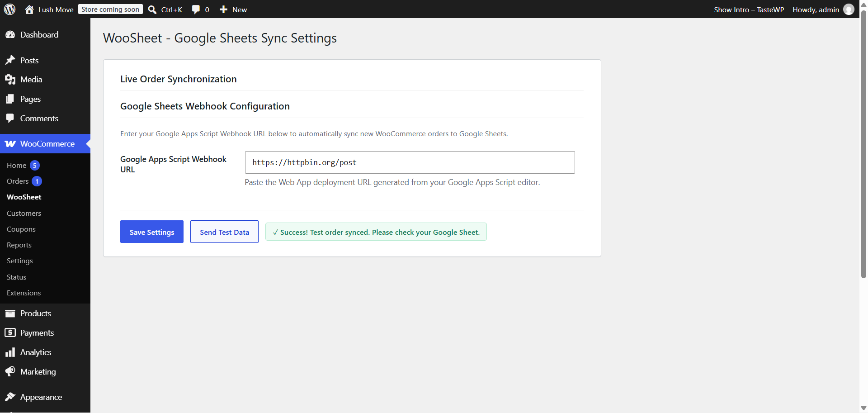Click Show Intro – TasteWP link
This screenshot has height=413, width=868.
point(749,9)
